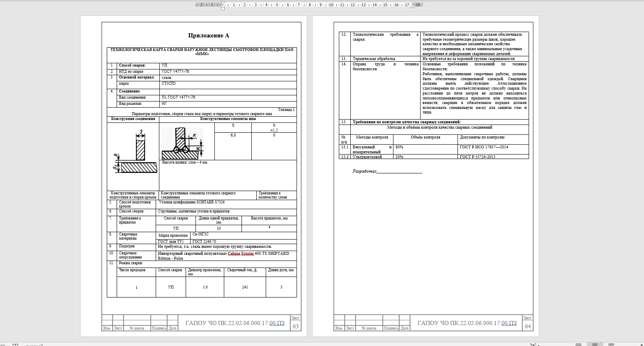
Task: Click the right indent marker on ruler
Action: [x=413, y=6]
